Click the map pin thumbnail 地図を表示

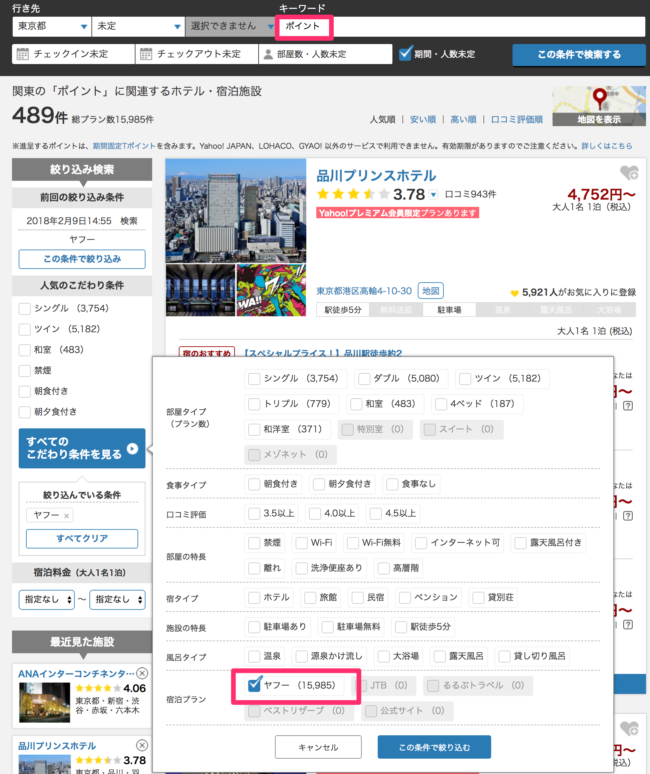(x=599, y=106)
